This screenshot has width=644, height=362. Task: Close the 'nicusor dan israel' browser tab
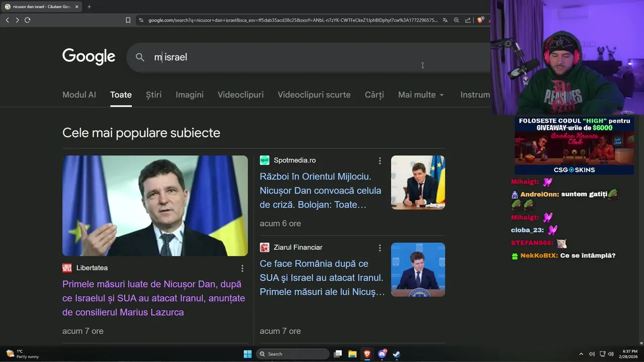(76, 7)
